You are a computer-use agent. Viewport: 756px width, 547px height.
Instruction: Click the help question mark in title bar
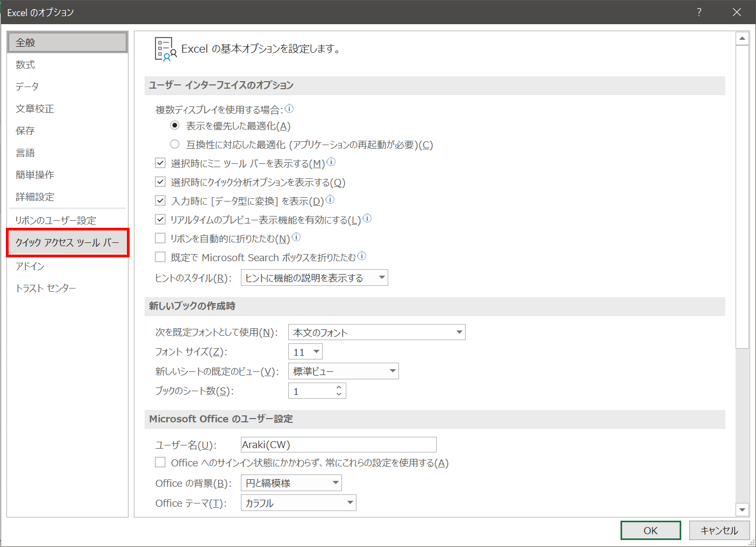[699, 12]
